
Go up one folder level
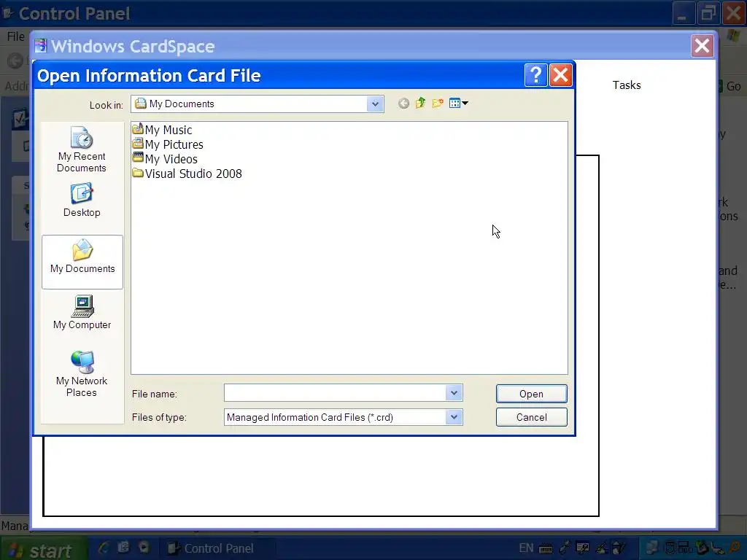click(x=420, y=104)
